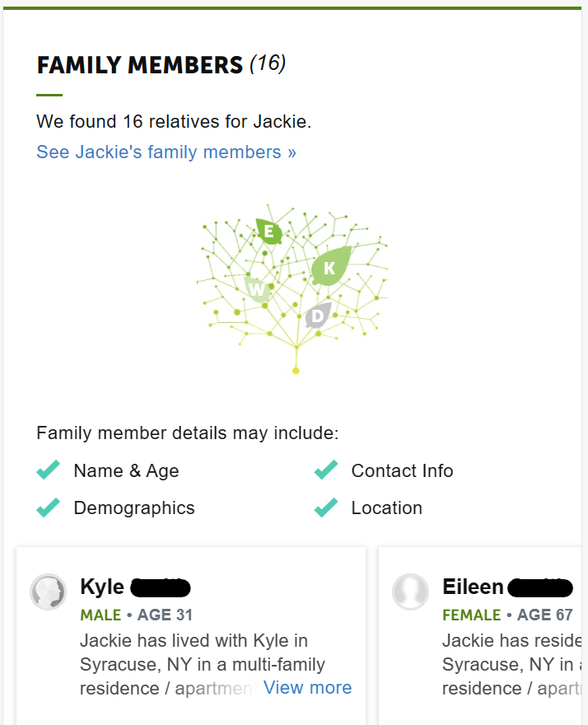
Task: Select the K leaf in the family tree
Action: (328, 268)
